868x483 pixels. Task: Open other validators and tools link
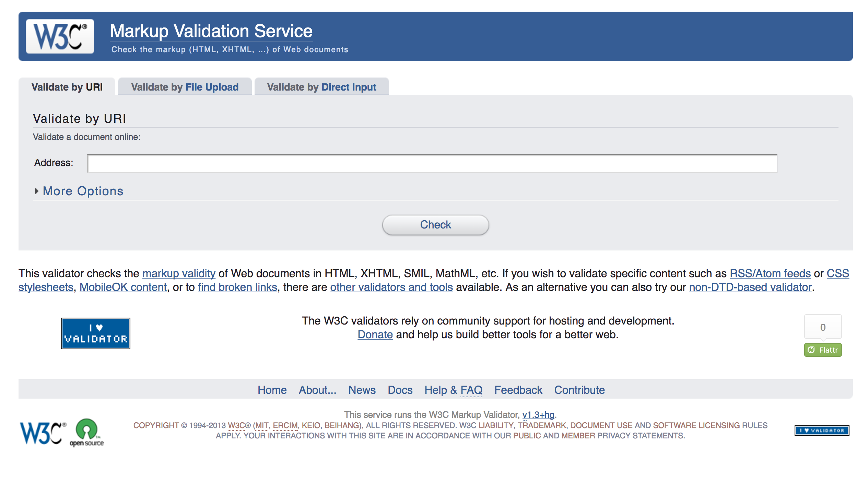click(x=391, y=287)
